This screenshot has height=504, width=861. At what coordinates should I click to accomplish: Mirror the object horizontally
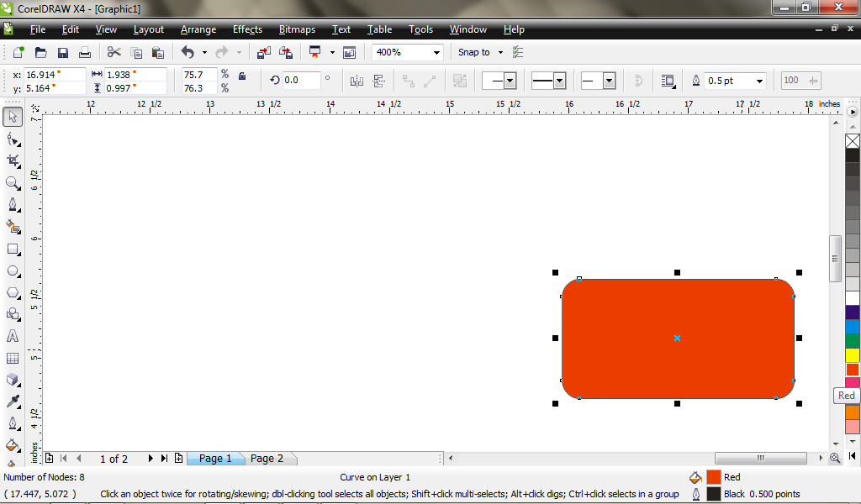tap(357, 81)
